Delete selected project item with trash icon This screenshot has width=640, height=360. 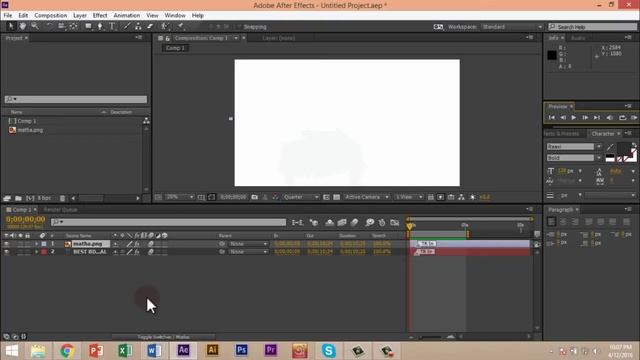tap(62, 198)
